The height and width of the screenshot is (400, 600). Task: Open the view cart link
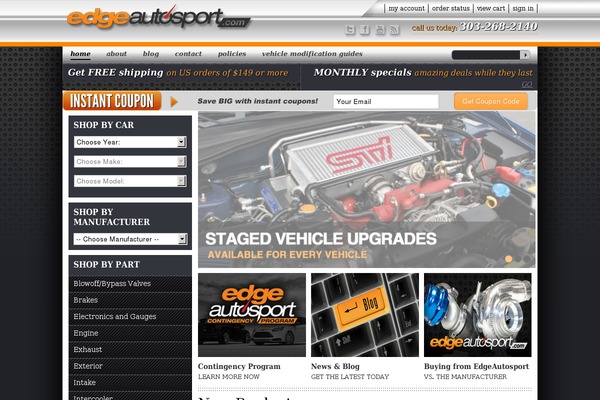tap(491, 8)
